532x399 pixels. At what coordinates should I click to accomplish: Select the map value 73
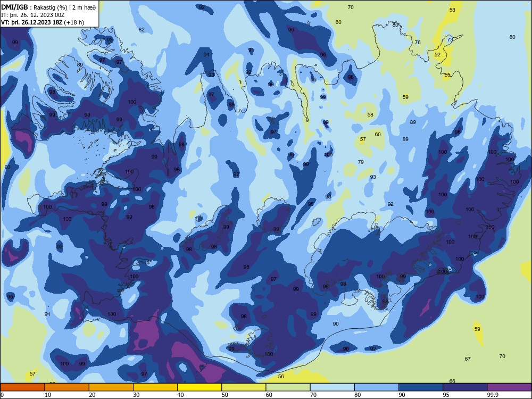tap(450, 40)
